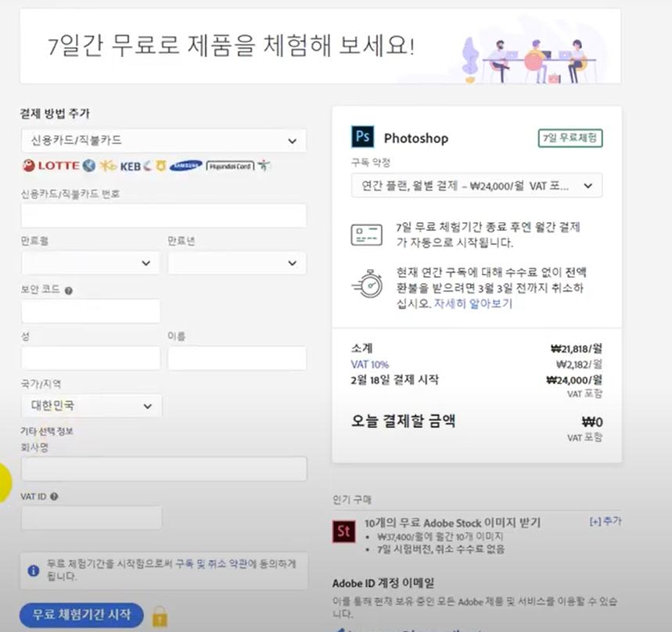Screen dimensions: 672x632
Task: Open the 만료년 expiry year dropdown
Action: [237, 263]
